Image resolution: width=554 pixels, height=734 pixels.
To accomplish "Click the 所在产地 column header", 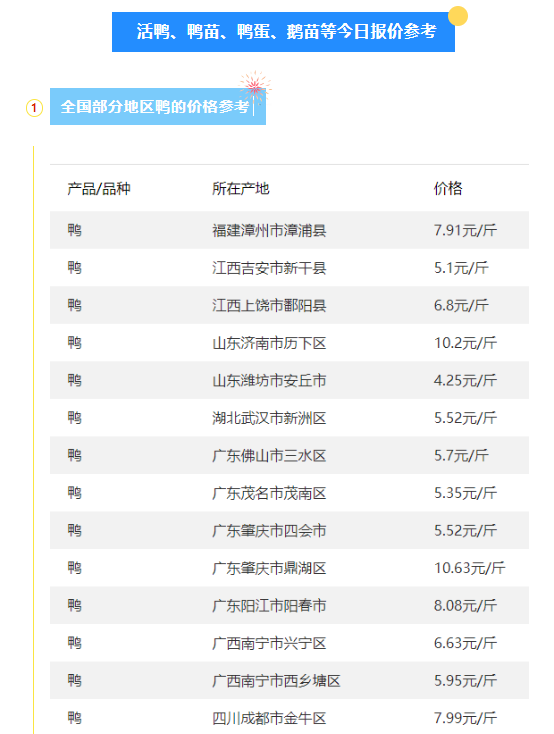I will pos(241,189).
